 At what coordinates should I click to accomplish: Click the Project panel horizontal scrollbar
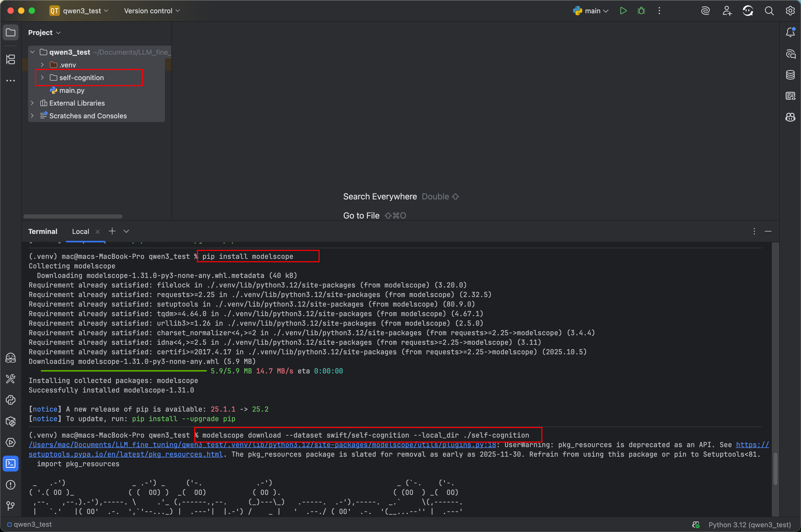pyautogui.click(x=73, y=216)
